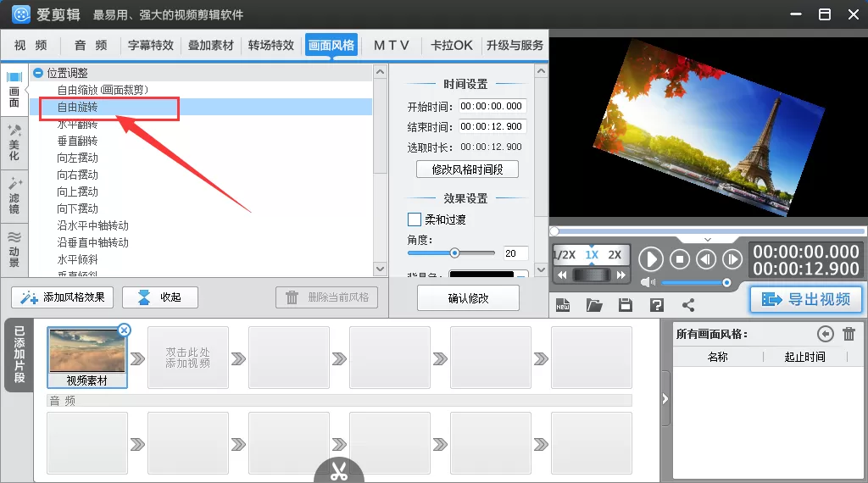
Task: Open the 转场特效 tab
Action: (x=270, y=46)
